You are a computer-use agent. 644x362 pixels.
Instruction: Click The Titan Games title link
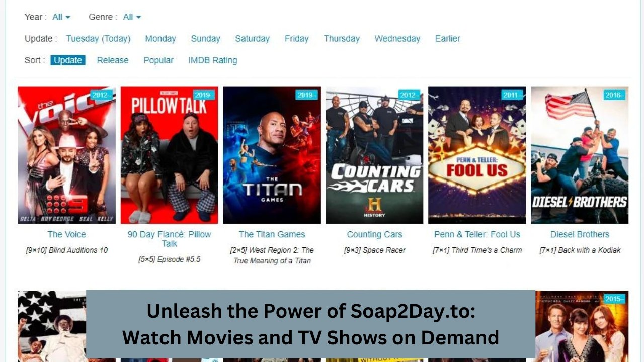pos(272,234)
